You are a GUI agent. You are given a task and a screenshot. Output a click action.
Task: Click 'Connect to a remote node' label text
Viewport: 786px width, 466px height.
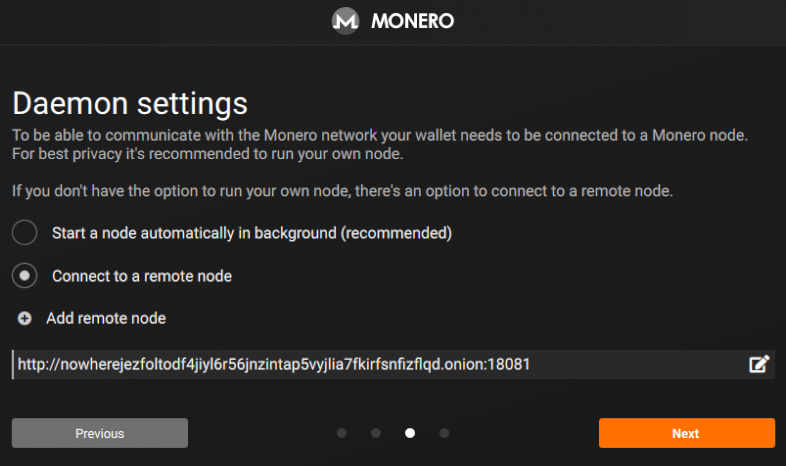pos(142,276)
